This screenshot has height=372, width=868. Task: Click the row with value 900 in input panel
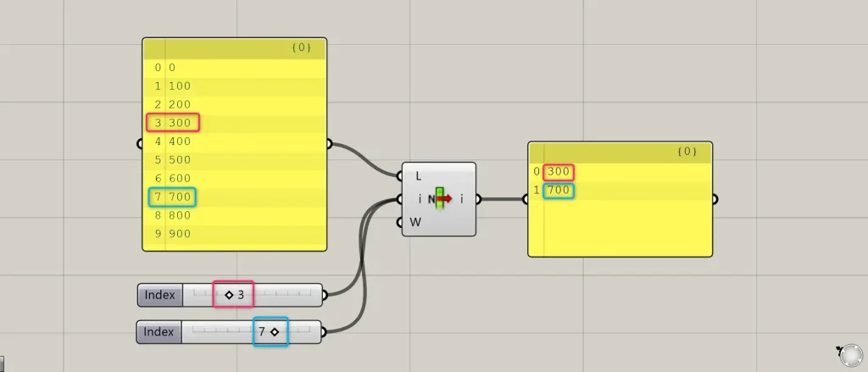coord(235,234)
